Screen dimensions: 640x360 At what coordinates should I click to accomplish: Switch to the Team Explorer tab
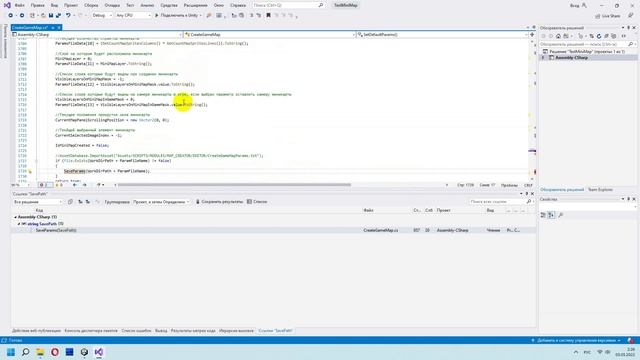(600, 189)
